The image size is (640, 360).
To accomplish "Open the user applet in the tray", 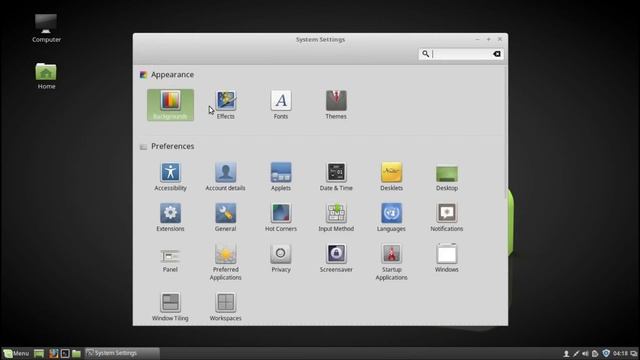I will click(x=566, y=353).
